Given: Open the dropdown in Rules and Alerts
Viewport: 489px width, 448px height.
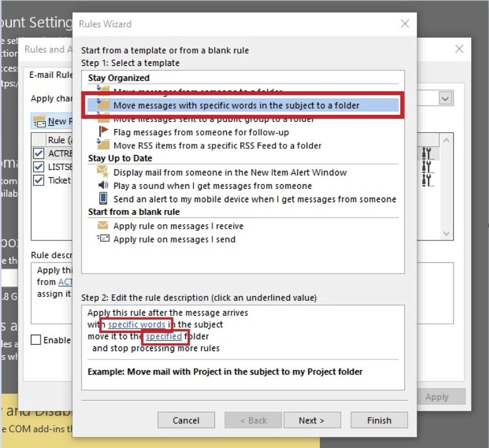Looking at the screenshot, I should click(x=445, y=99).
